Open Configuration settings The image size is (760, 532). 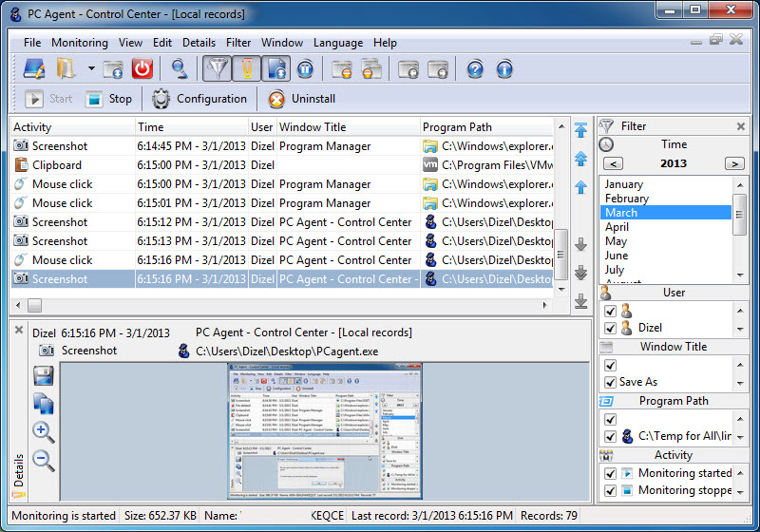(x=199, y=99)
